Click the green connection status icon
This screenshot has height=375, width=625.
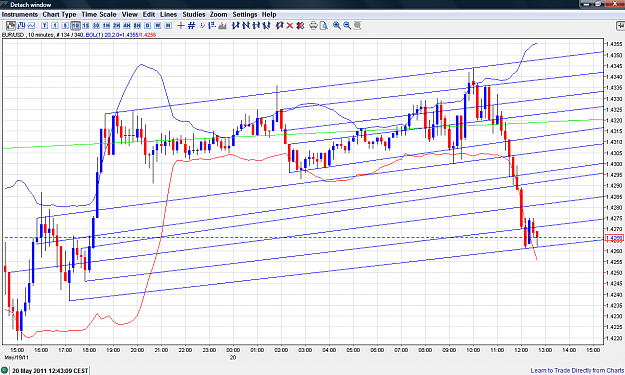pos(4,371)
